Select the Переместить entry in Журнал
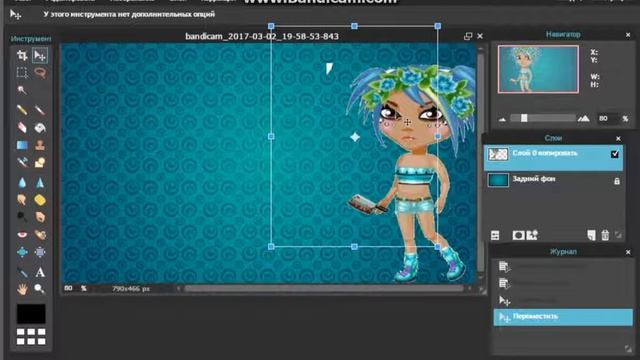 [x=563, y=317]
